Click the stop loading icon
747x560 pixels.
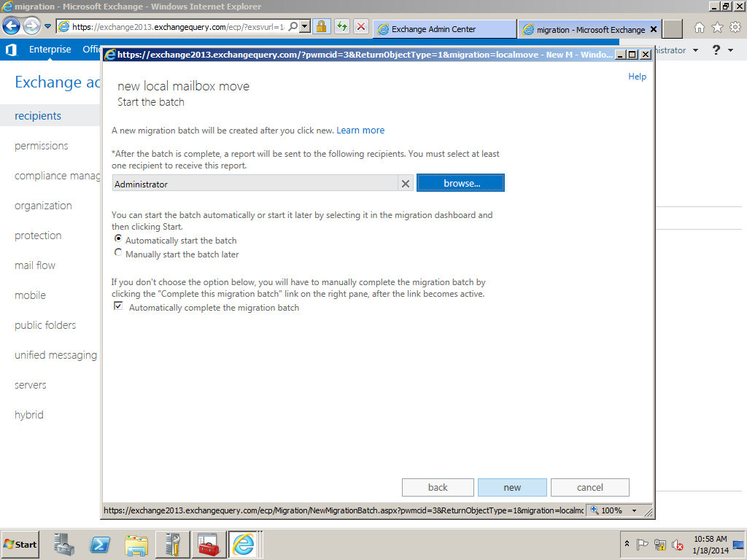click(x=360, y=27)
